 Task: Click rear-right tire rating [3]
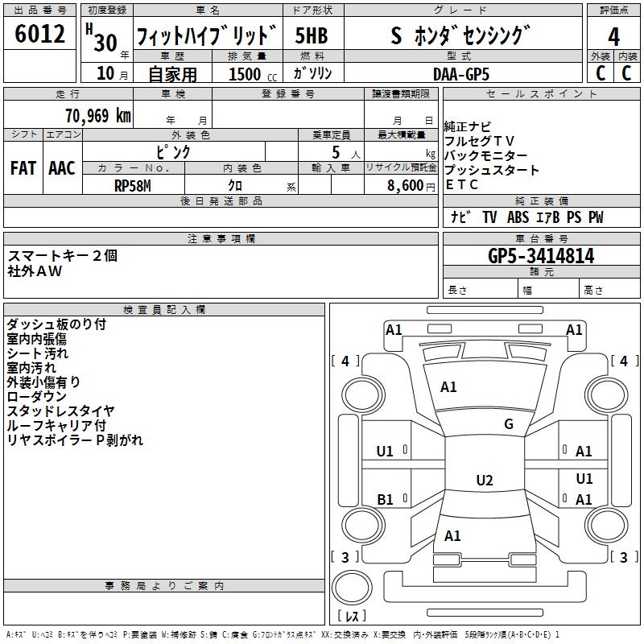point(622,557)
